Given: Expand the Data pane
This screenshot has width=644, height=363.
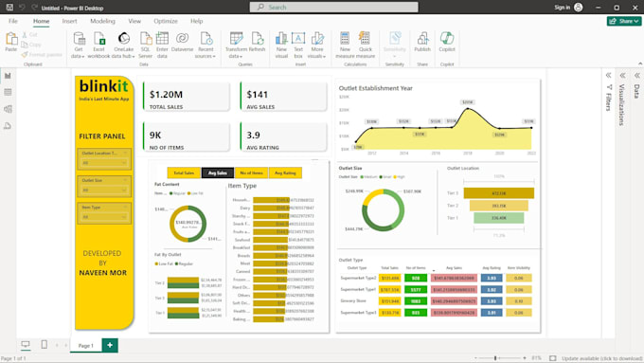Looking at the screenshot, I should (x=637, y=75).
